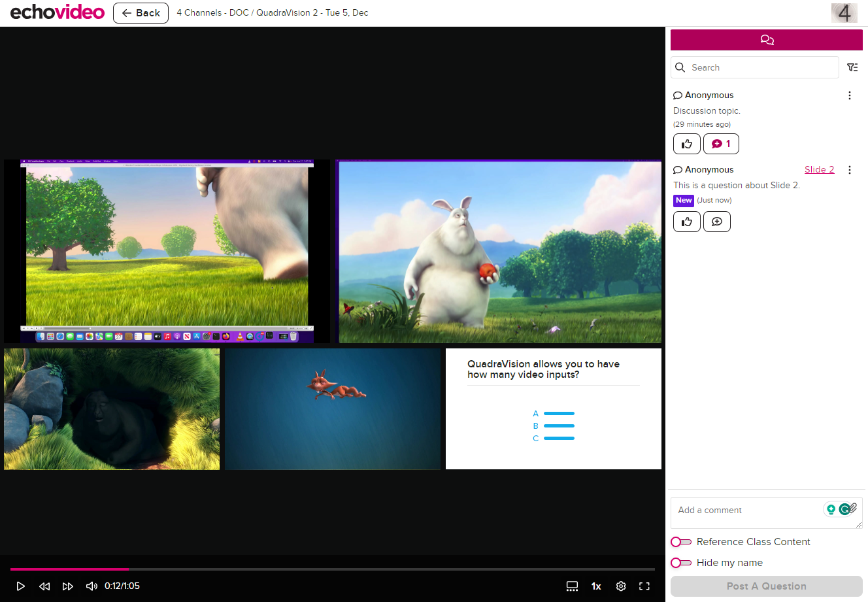
Task: Click the 'Discussion topic.' text
Action: tap(707, 111)
